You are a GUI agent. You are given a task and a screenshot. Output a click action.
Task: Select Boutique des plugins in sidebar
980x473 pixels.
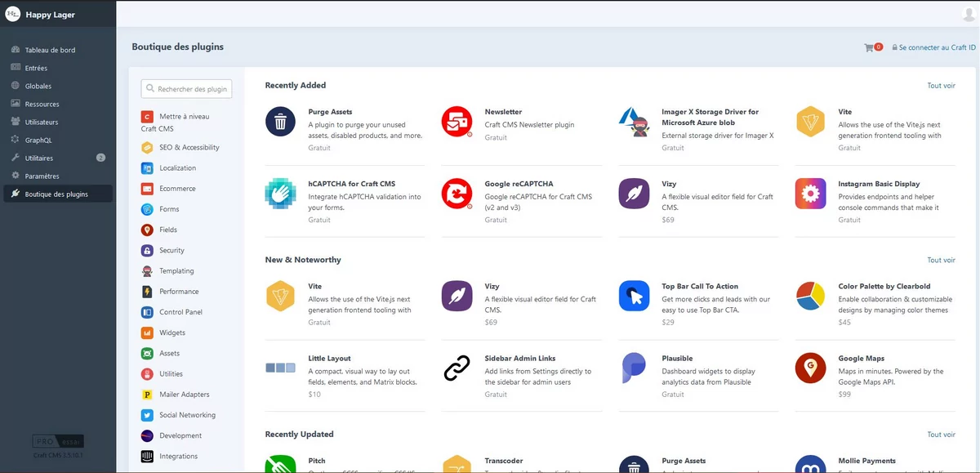(58, 194)
